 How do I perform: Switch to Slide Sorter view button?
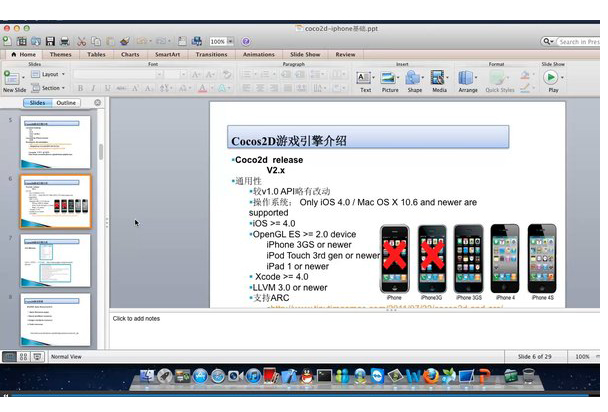(24, 357)
